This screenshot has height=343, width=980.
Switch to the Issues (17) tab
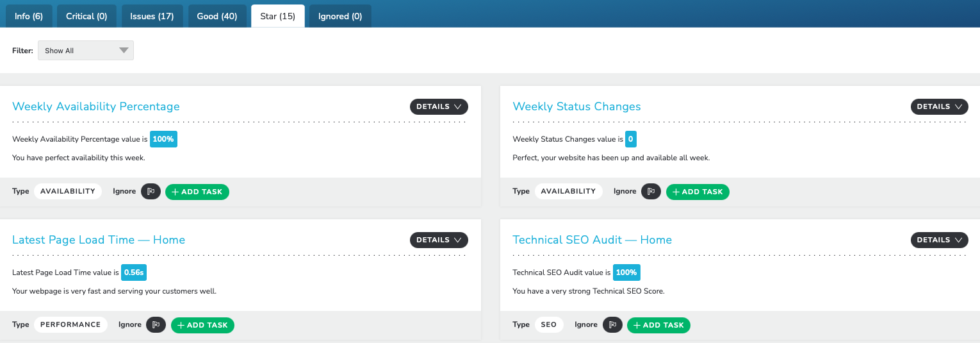(x=152, y=16)
